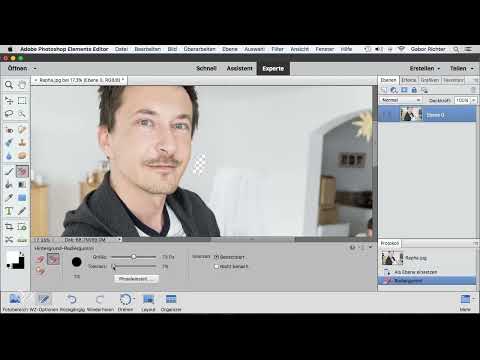Select the Red Eye Removal tool
The image size is (480, 360).
[9, 130]
